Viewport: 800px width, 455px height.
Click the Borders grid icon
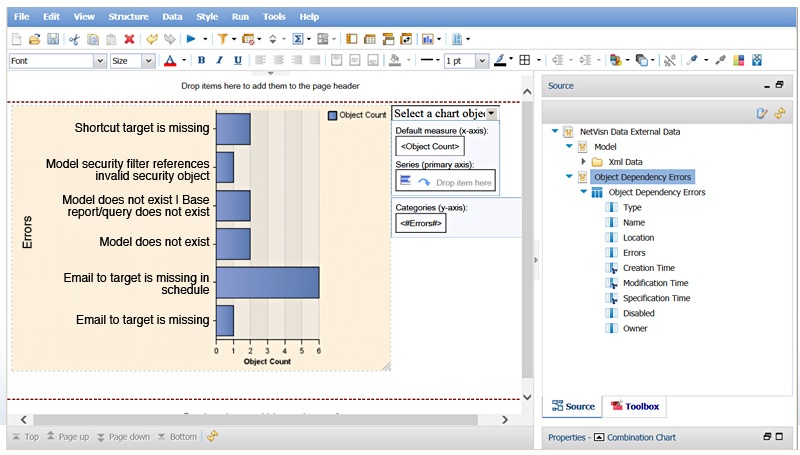(524, 61)
